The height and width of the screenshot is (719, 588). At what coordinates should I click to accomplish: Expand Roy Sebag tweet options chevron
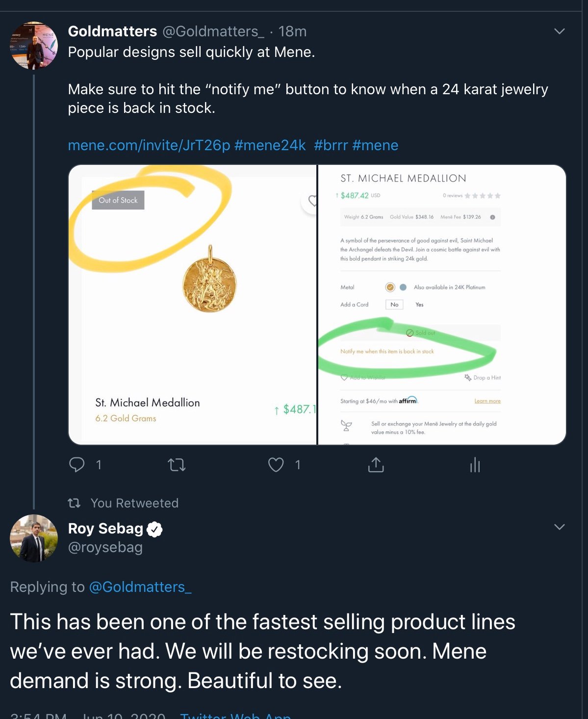click(x=560, y=527)
